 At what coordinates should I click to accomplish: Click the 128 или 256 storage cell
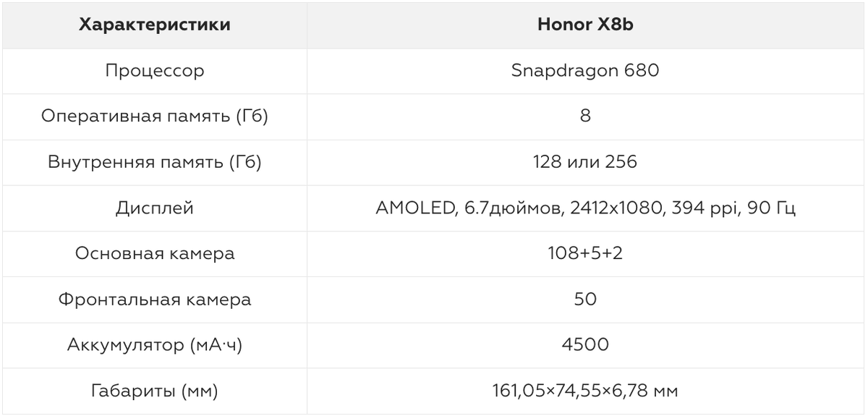point(585,162)
